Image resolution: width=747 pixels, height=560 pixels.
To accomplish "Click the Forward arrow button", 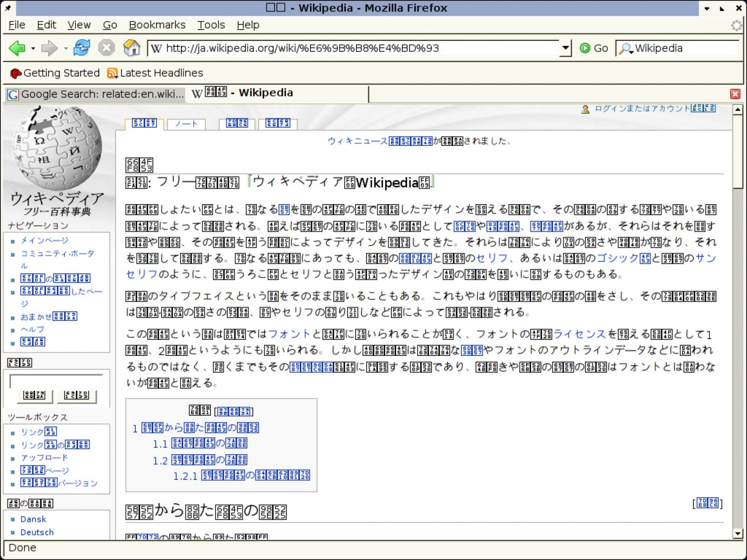I will tap(49, 48).
